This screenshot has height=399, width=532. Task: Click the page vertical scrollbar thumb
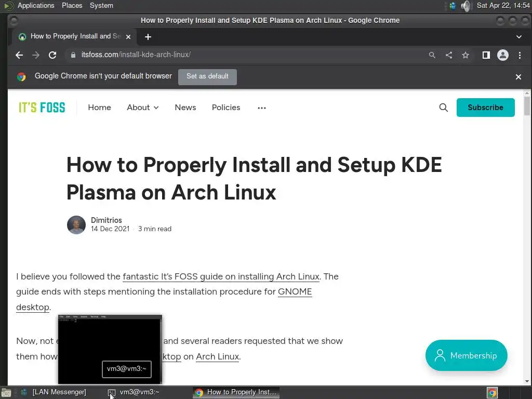527,106
